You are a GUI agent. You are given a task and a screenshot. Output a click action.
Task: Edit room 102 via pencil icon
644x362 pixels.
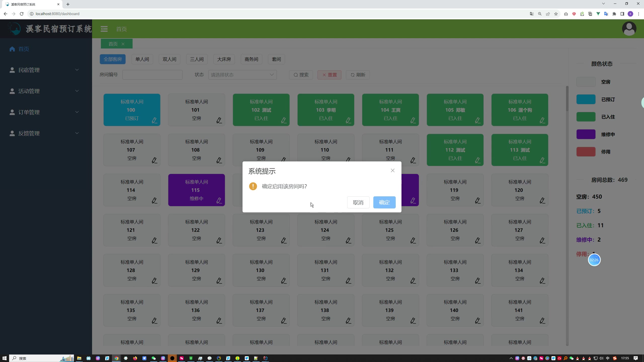[x=284, y=120]
